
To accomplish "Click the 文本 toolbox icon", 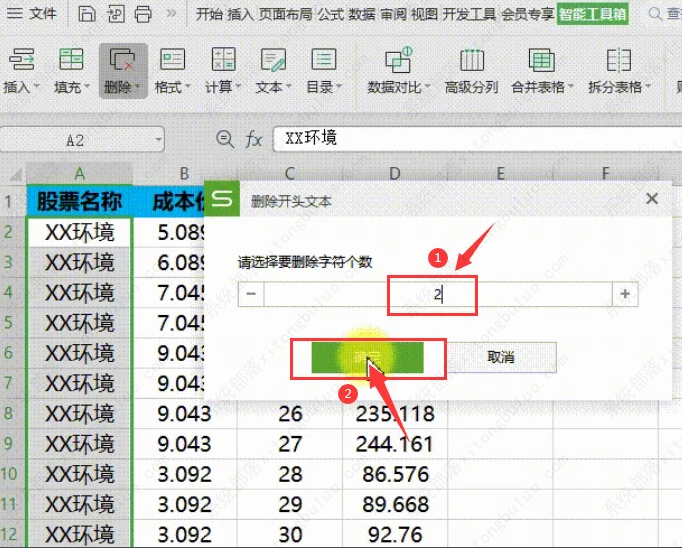I will click(x=273, y=60).
